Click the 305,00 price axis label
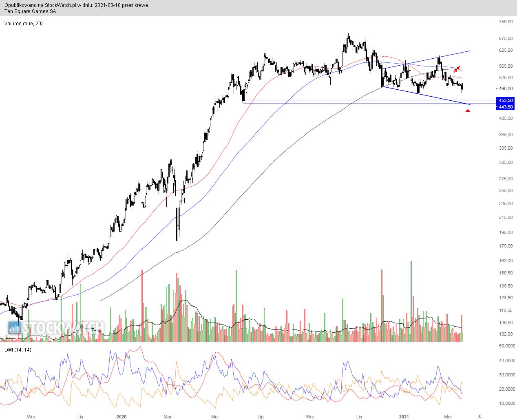 coord(506,162)
